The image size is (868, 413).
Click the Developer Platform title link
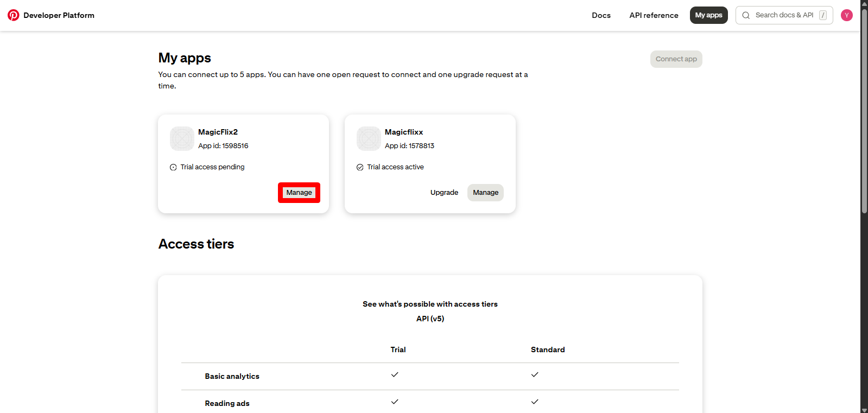pos(59,15)
